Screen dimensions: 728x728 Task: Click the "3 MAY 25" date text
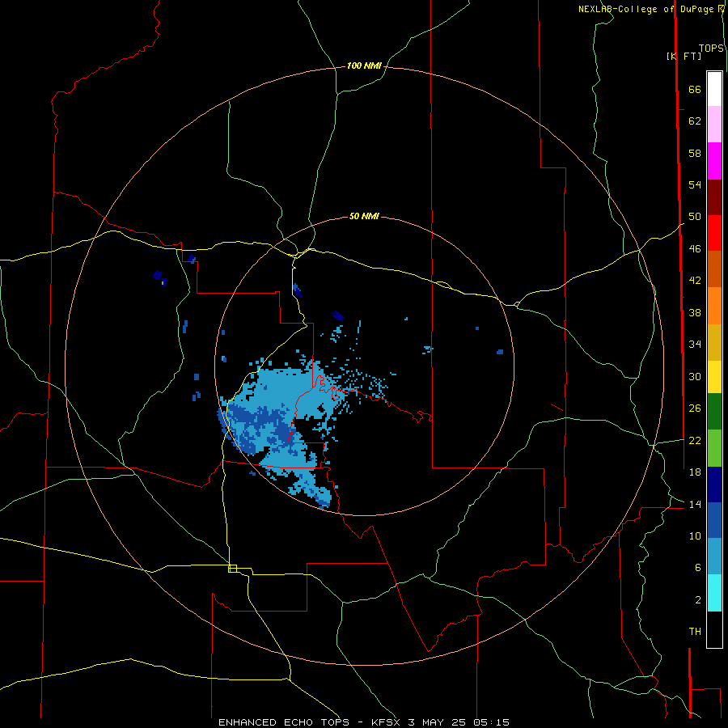click(x=437, y=722)
